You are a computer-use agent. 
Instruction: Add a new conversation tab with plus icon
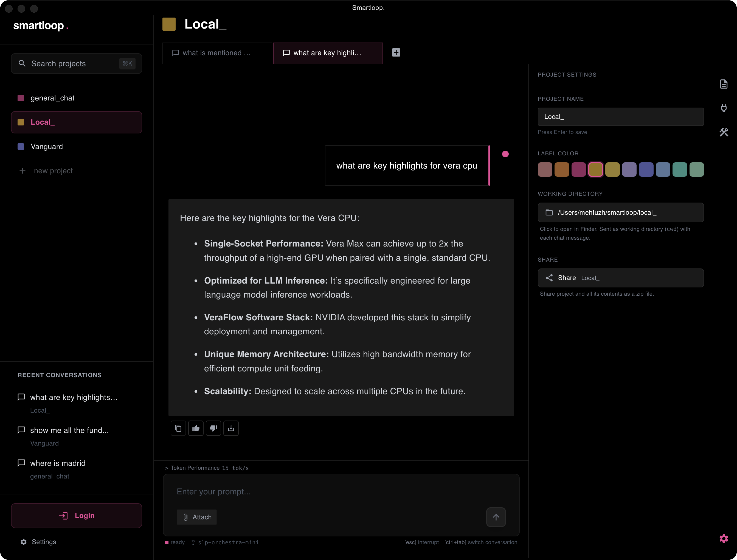pyautogui.click(x=396, y=52)
